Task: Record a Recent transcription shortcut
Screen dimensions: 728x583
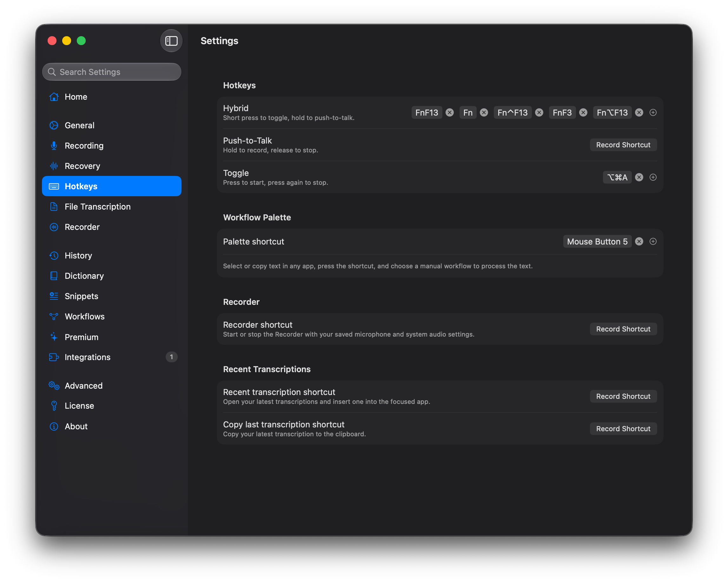Action: [623, 396]
